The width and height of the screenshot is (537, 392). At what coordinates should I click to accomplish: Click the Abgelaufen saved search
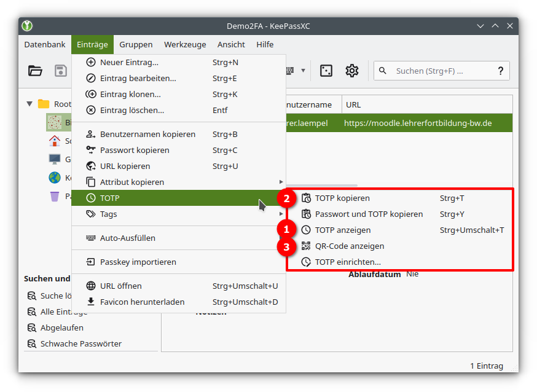61,327
